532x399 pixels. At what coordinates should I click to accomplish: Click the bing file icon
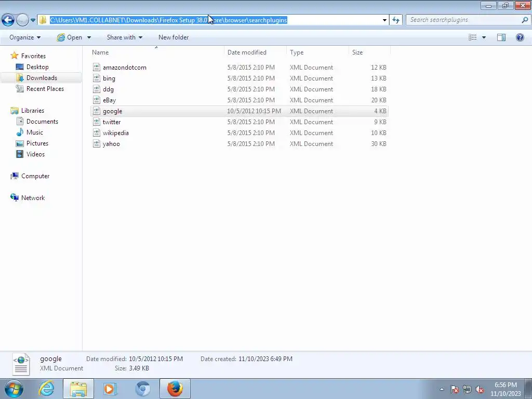(97, 78)
